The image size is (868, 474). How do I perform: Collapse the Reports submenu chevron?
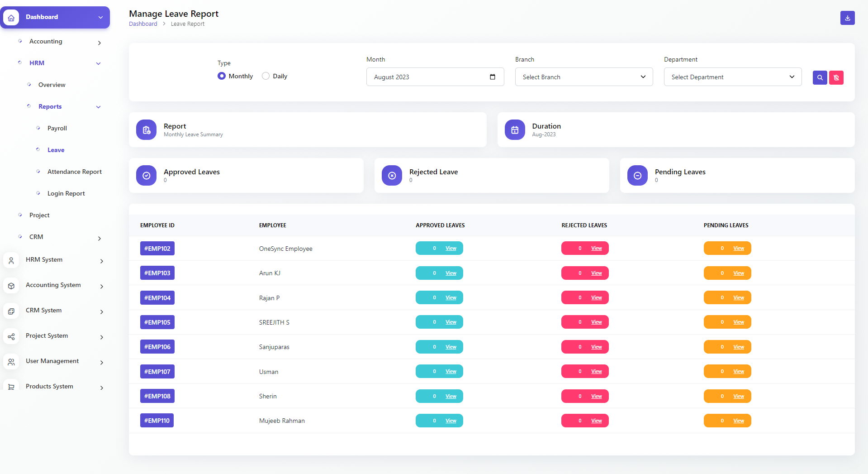(x=98, y=107)
